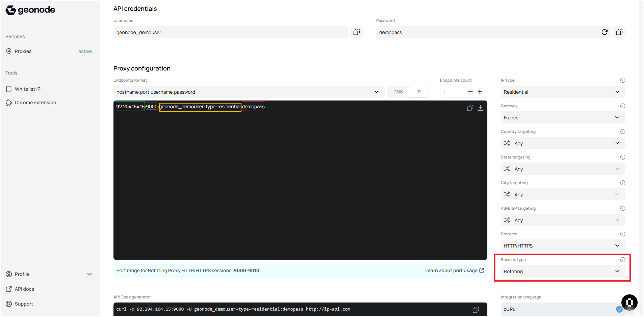
Task: Click the port range 9000-9010 text
Action: point(247,270)
